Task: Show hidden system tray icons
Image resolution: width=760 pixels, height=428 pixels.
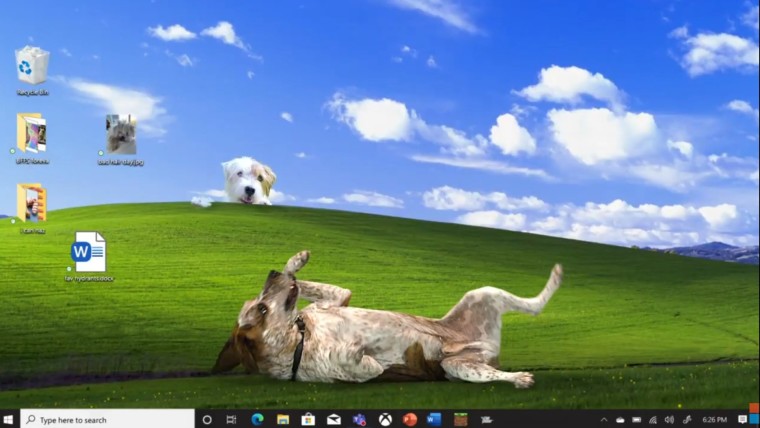Action: click(604, 420)
